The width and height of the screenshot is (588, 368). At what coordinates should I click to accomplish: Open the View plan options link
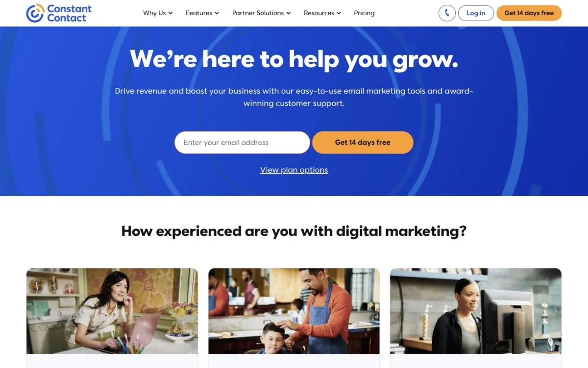click(294, 170)
